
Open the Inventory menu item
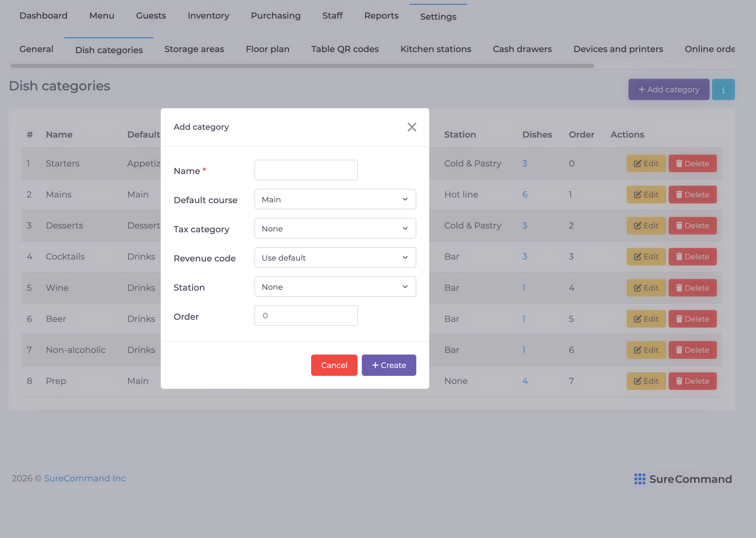click(x=208, y=16)
